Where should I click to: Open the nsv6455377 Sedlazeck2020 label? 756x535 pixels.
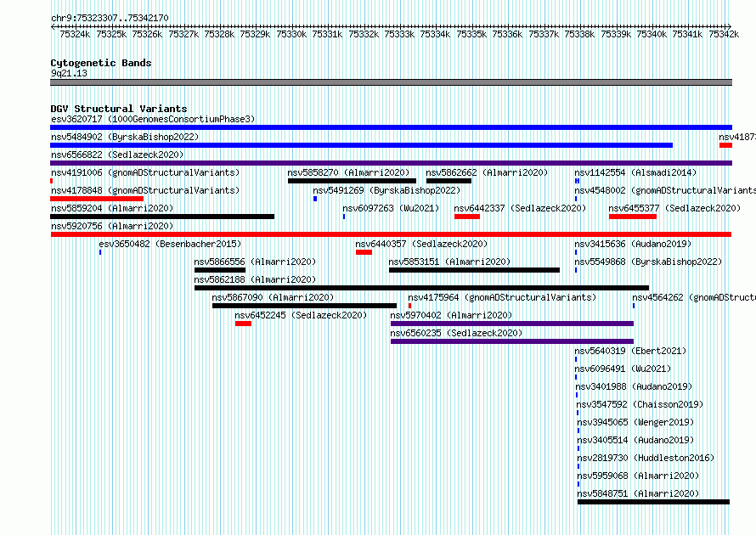(674, 208)
